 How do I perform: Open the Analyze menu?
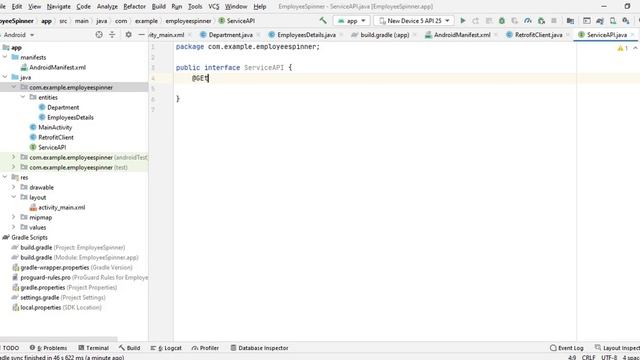click(107, 7)
